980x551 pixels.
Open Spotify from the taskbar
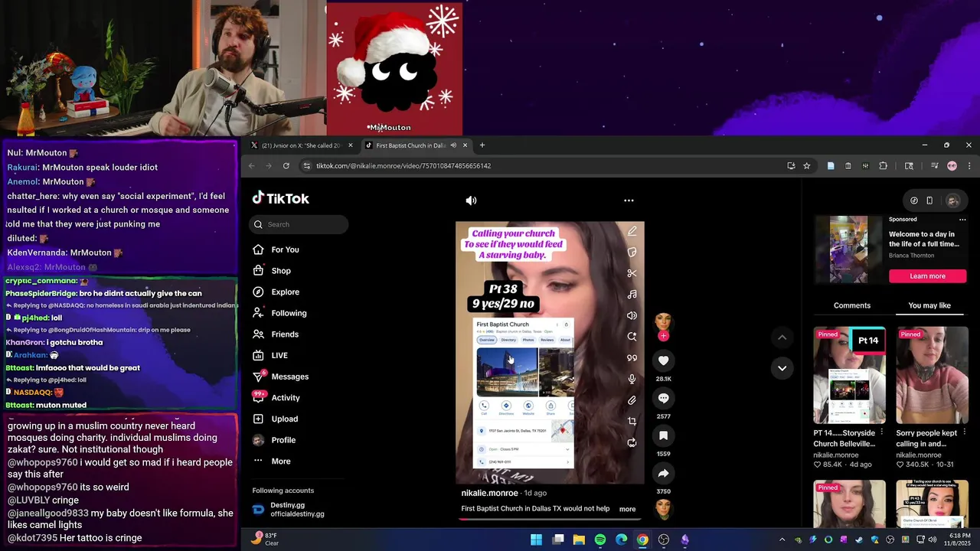(600, 540)
